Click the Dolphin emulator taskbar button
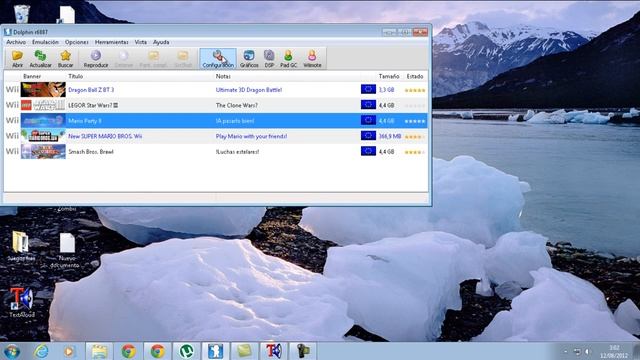 point(215,351)
